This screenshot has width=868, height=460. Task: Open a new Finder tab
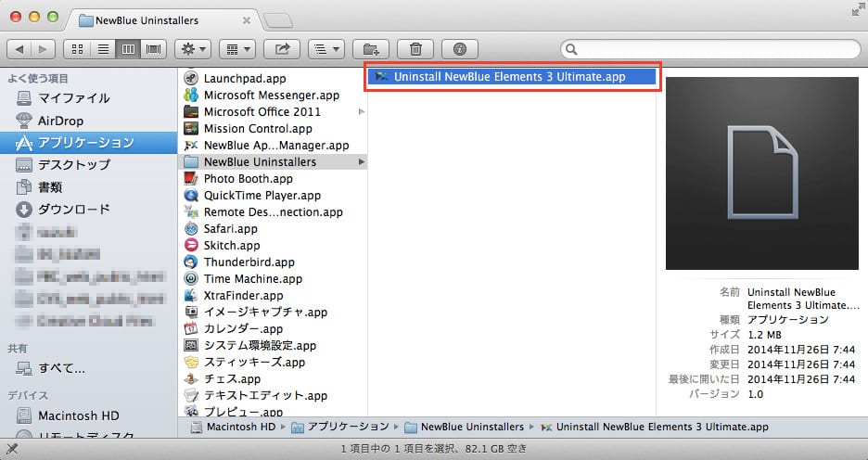click(x=278, y=21)
